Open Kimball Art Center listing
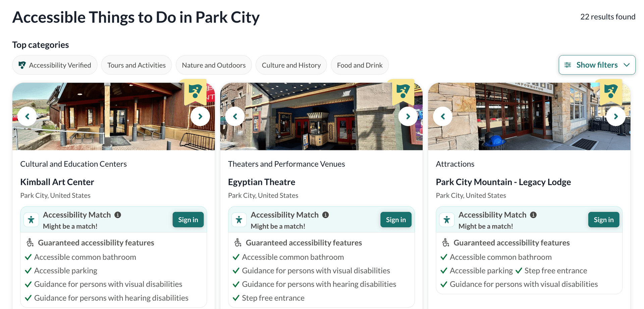This screenshot has height=309, width=644. click(x=57, y=182)
